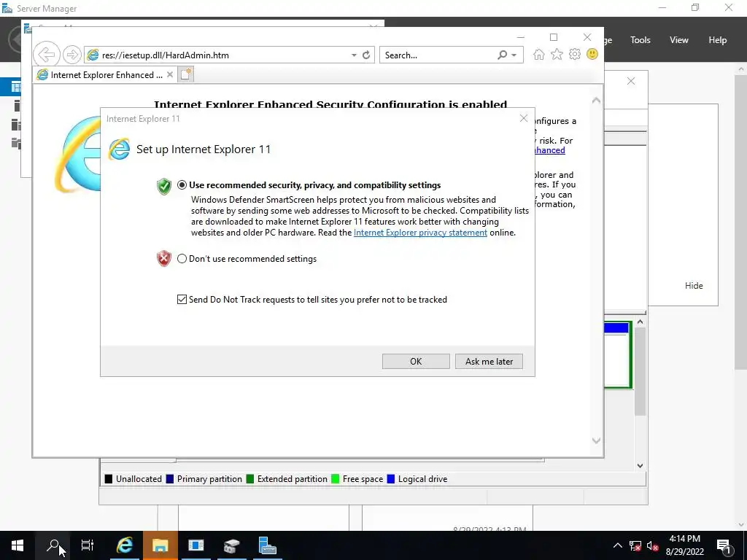
Task: Select Server Manager Dashboard sidebar icon
Action: [x=16, y=87]
